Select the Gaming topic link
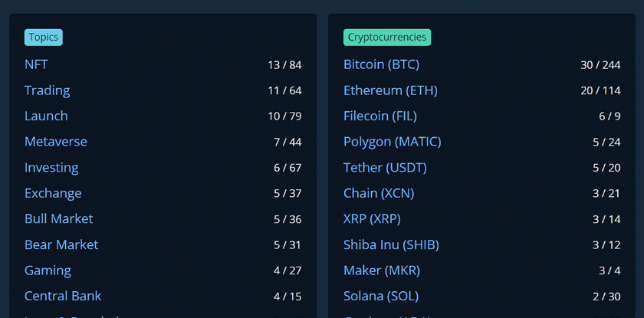 click(48, 270)
